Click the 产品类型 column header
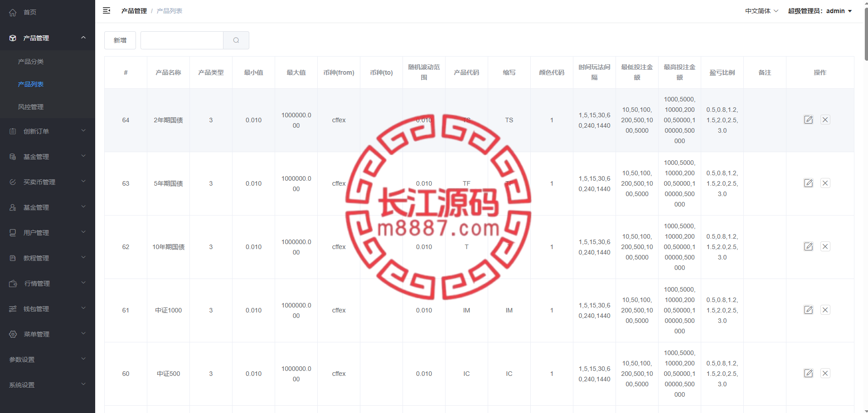The width and height of the screenshot is (868, 413). click(211, 72)
